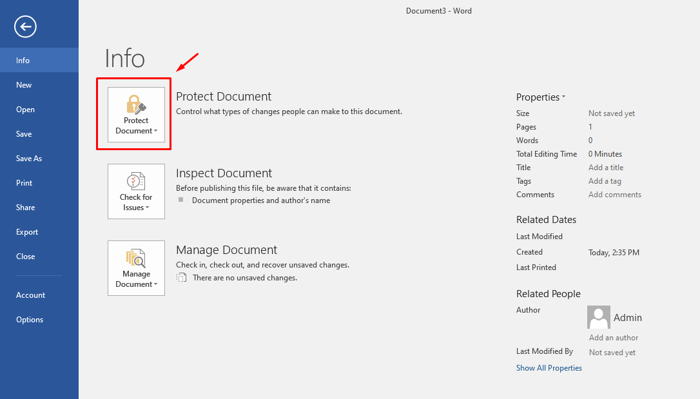
Task: Click the Add a tag field
Action: (604, 181)
